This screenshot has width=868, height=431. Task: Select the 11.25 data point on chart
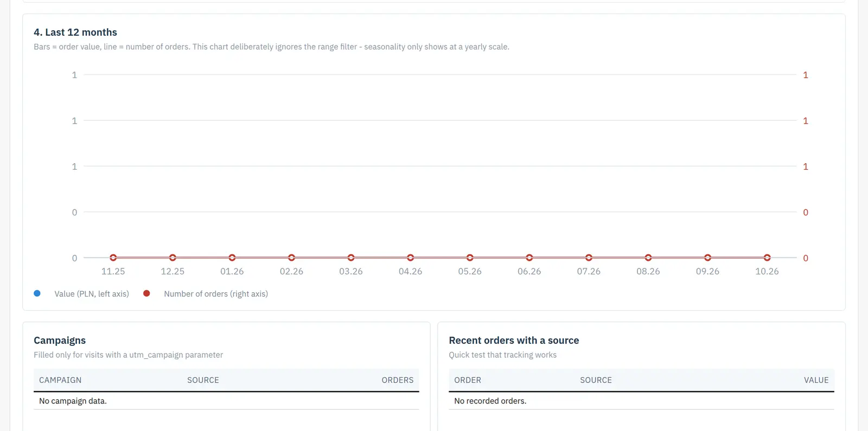[x=113, y=258]
